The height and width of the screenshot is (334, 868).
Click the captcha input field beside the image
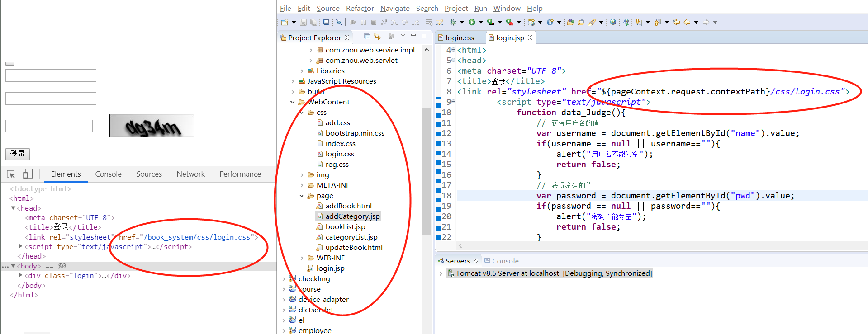click(x=49, y=126)
